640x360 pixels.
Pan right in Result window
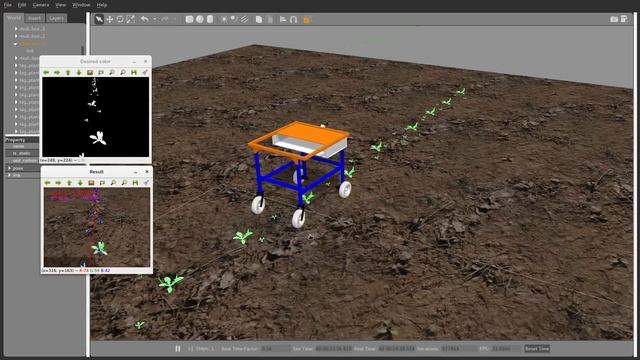pyautogui.click(x=58, y=182)
